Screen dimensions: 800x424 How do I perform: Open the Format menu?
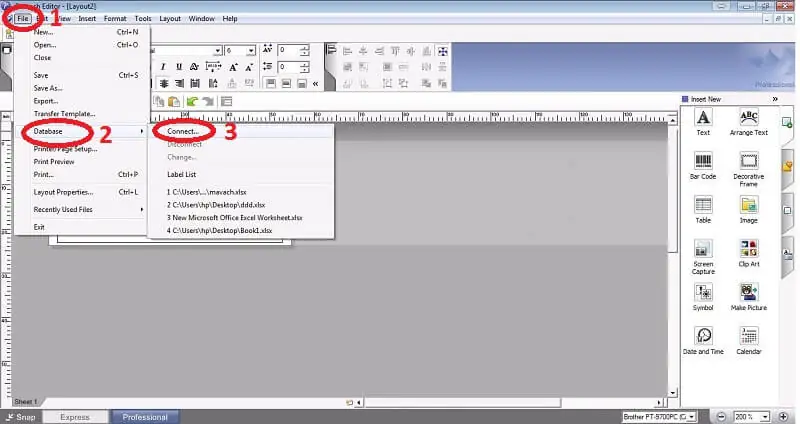tap(115, 18)
